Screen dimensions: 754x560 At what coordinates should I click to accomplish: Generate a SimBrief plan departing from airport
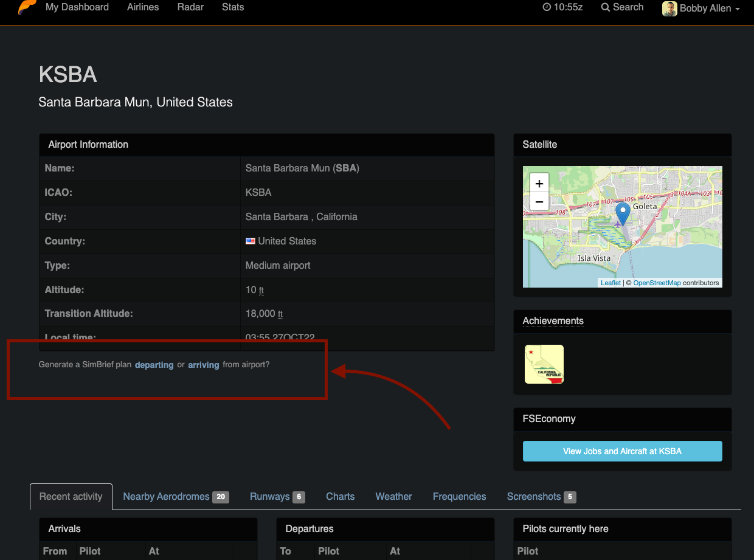pos(154,365)
